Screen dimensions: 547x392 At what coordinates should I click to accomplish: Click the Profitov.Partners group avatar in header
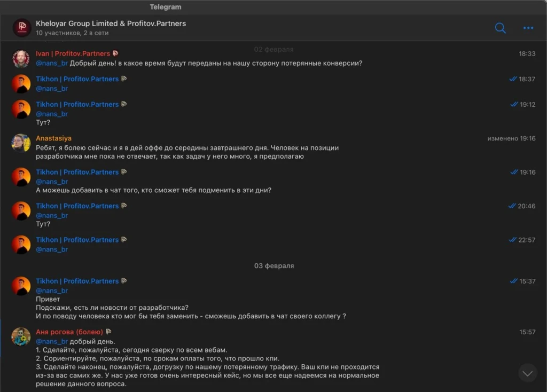click(x=22, y=28)
